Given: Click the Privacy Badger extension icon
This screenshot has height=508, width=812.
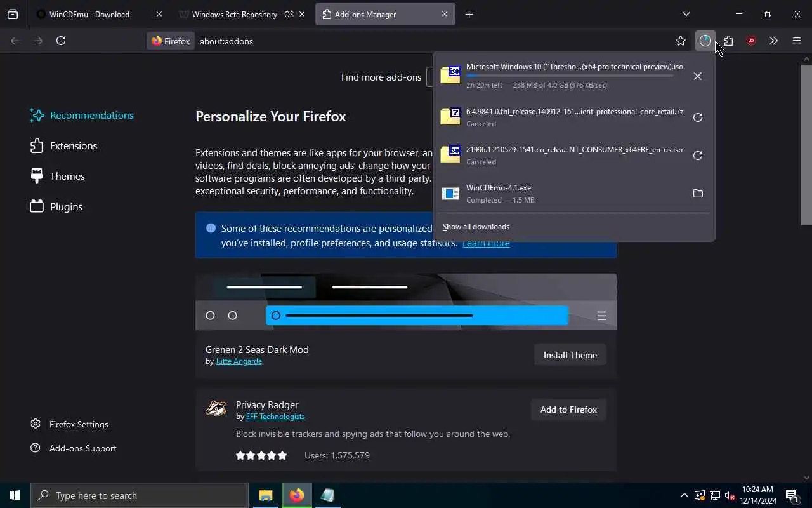Looking at the screenshot, I should [x=216, y=409].
